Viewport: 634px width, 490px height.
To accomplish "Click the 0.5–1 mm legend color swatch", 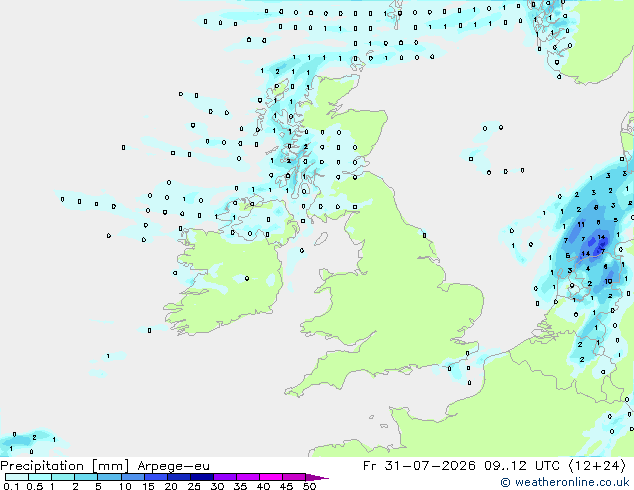I will click(x=40, y=477).
